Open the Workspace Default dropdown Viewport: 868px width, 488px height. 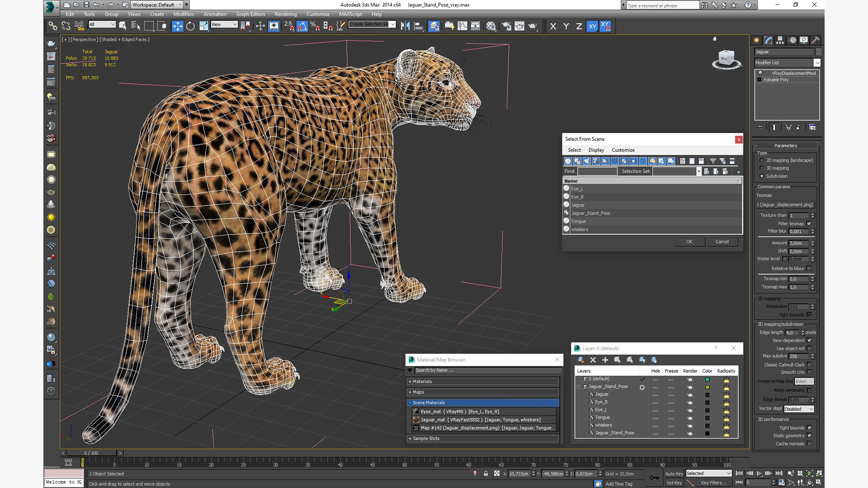point(157,5)
